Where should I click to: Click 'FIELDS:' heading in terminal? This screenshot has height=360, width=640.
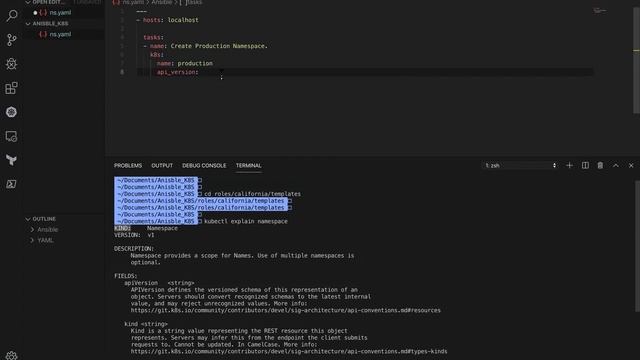tap(126, 276)
